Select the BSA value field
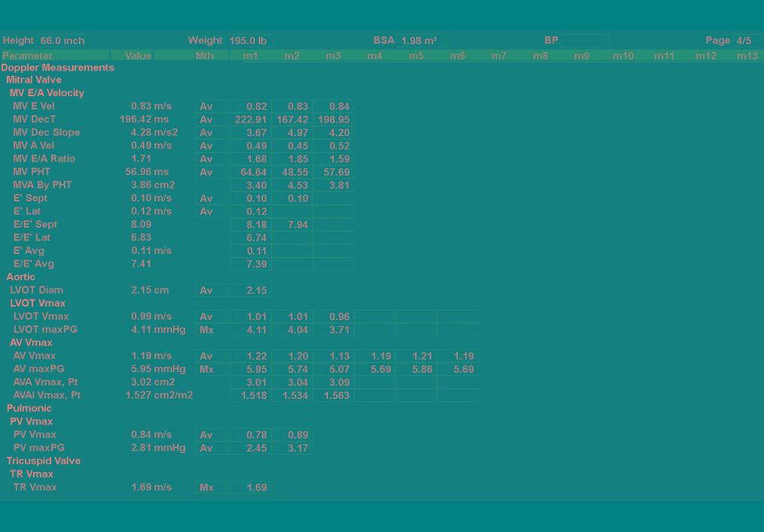Screen dimensions: 764x532 [x=421, y=41]
